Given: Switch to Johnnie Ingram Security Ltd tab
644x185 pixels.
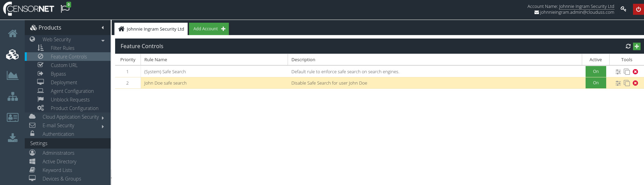Looking at the screenshot, I should tap(151, 29).
